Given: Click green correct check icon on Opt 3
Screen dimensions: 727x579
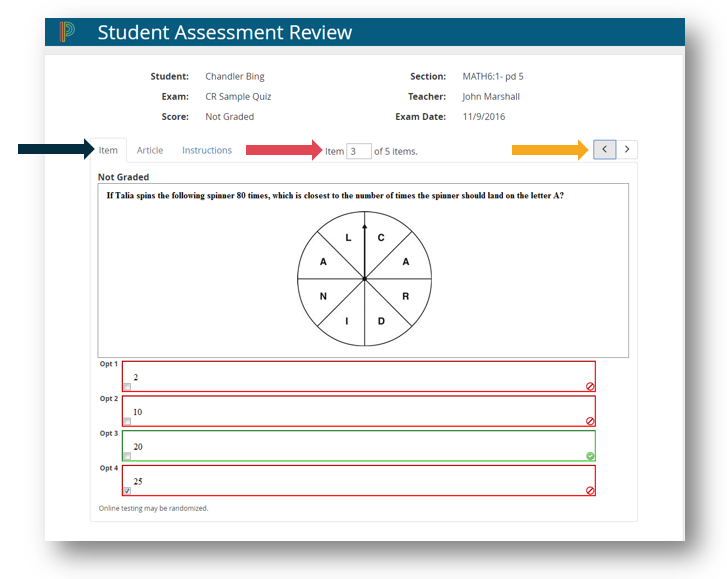Looking at the screenshot, I should pyautogui.click(x=590, y=456).
